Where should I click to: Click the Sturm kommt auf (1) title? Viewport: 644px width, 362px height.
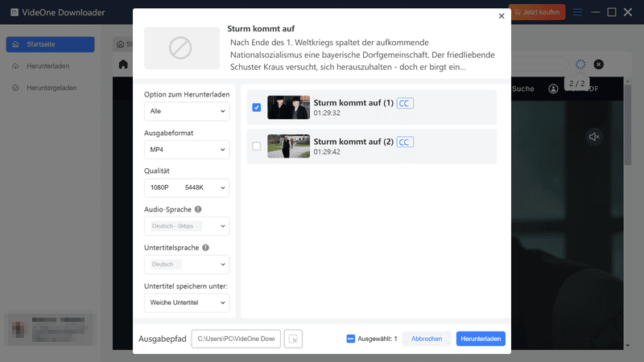(353, 103)
